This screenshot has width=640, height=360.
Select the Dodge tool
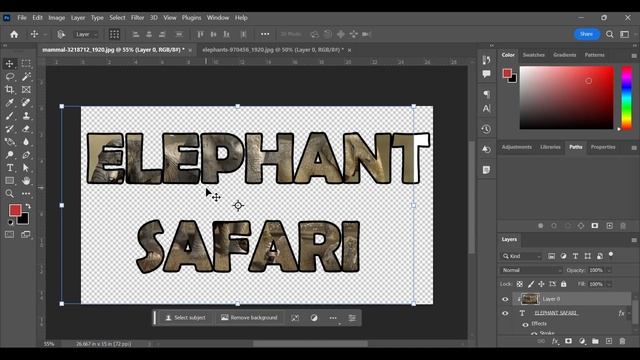click(9, 155)
